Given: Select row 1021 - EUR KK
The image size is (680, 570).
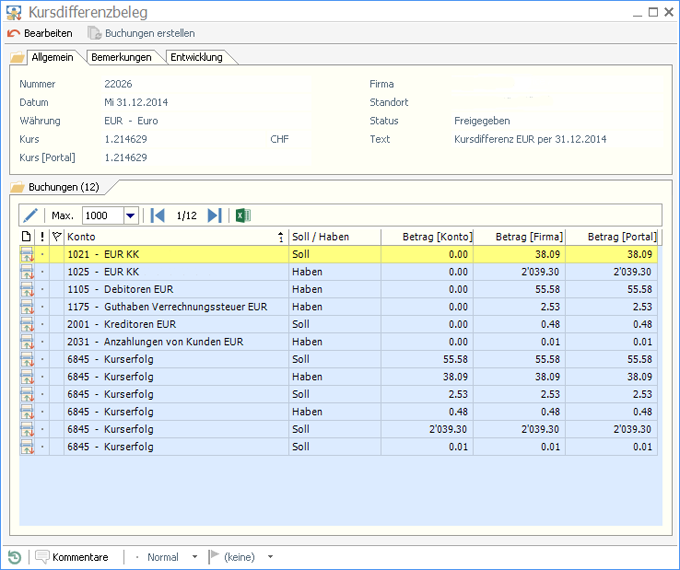Looking at the screenshot, I should (338, 255).
